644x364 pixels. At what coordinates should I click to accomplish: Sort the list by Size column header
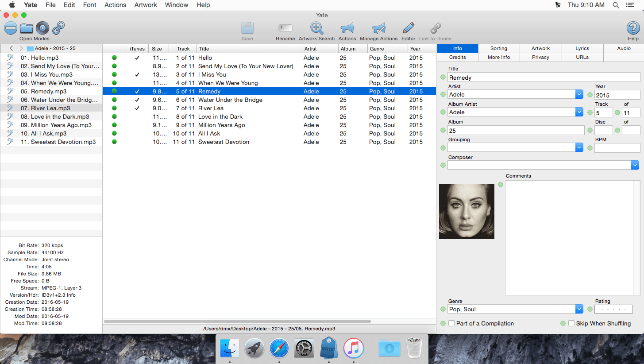point(159,49)
